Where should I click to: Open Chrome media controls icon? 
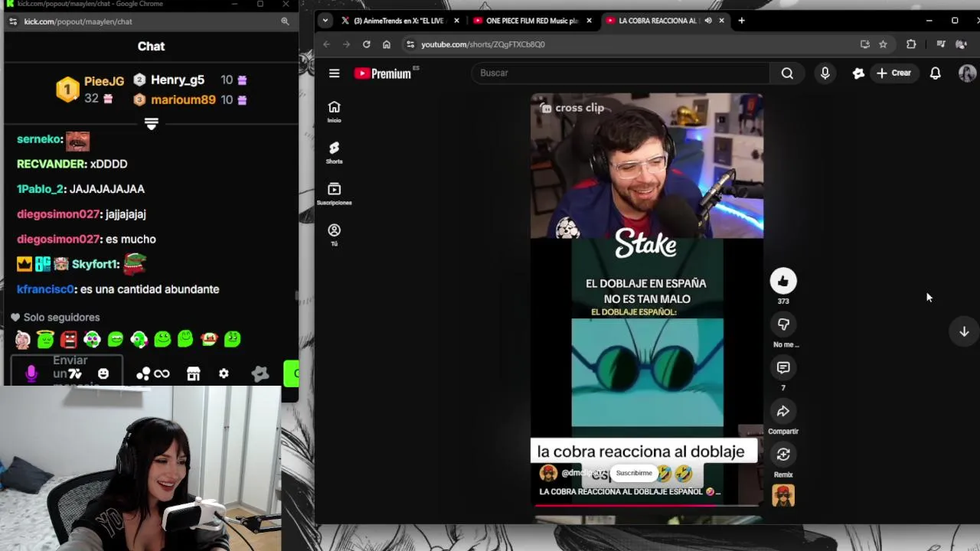click(940, 44)
